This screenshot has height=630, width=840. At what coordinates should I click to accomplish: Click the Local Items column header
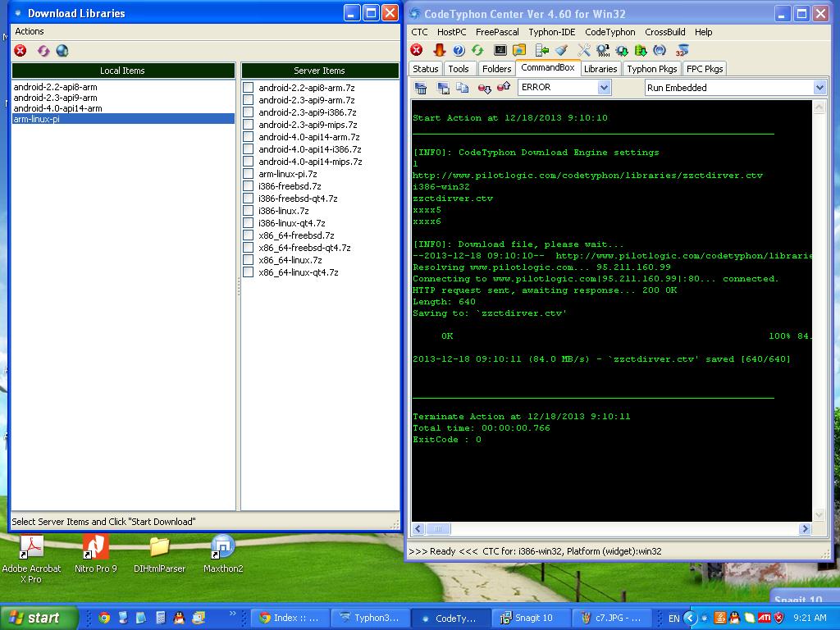click(123, 71)
